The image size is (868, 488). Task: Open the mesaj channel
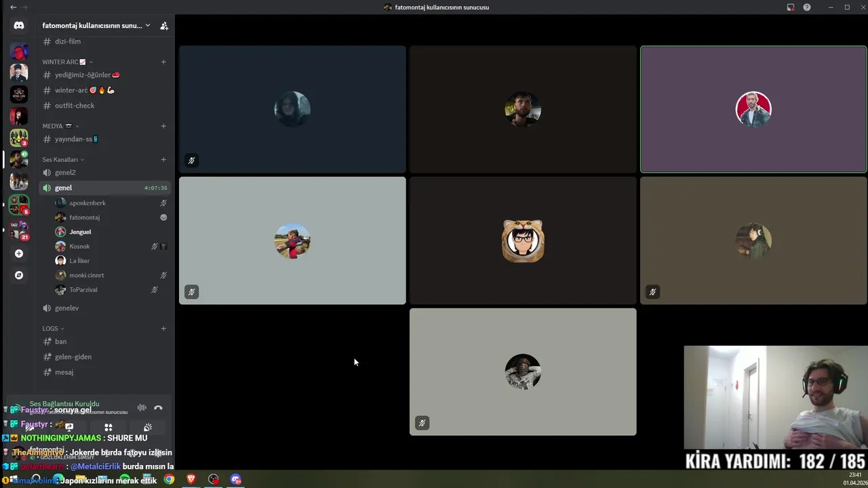(105, 372)
